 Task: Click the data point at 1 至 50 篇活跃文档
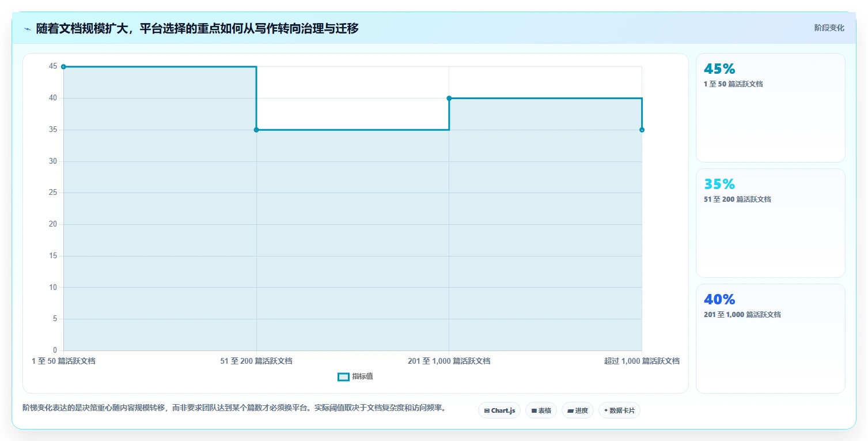pos(63,67)
